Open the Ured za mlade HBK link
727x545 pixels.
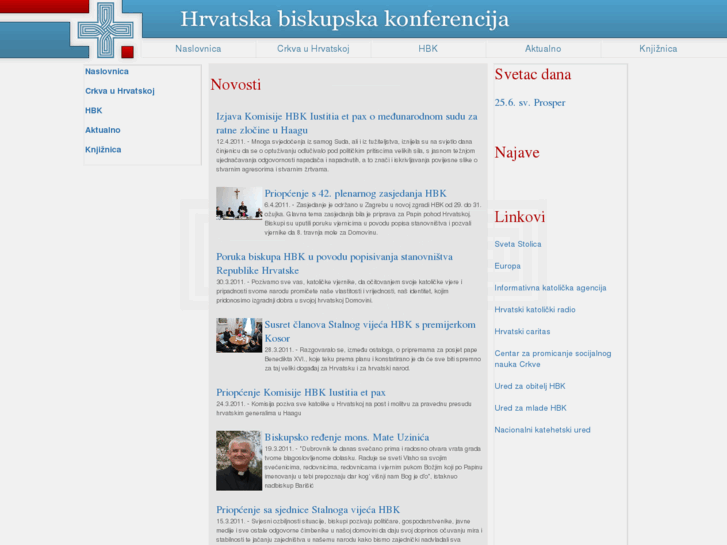click(530, 408)
